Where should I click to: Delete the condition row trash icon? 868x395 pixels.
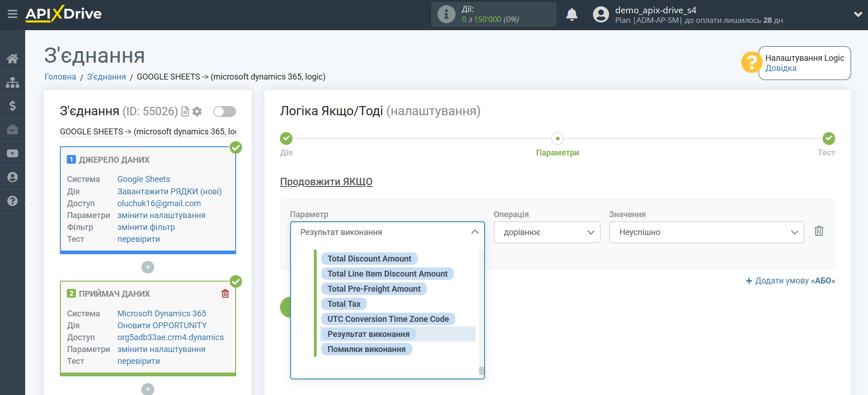(x=819, y=231)
